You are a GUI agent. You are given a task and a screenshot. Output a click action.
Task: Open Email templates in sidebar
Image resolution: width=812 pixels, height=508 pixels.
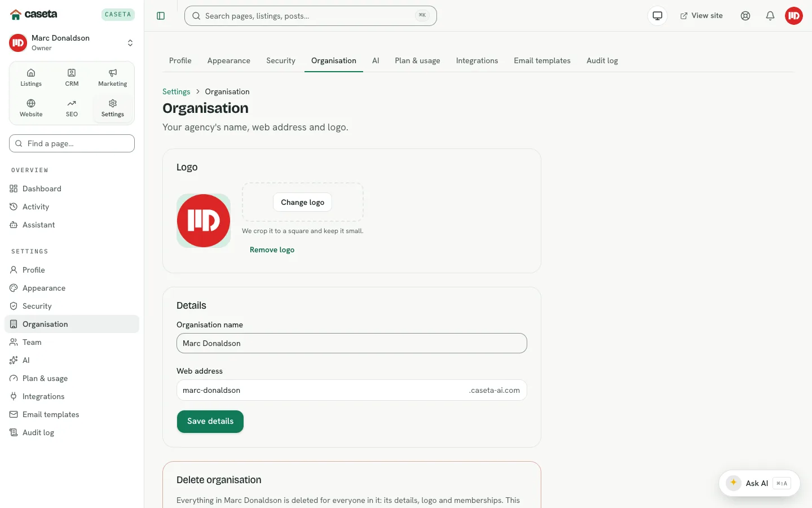[72, 414]
